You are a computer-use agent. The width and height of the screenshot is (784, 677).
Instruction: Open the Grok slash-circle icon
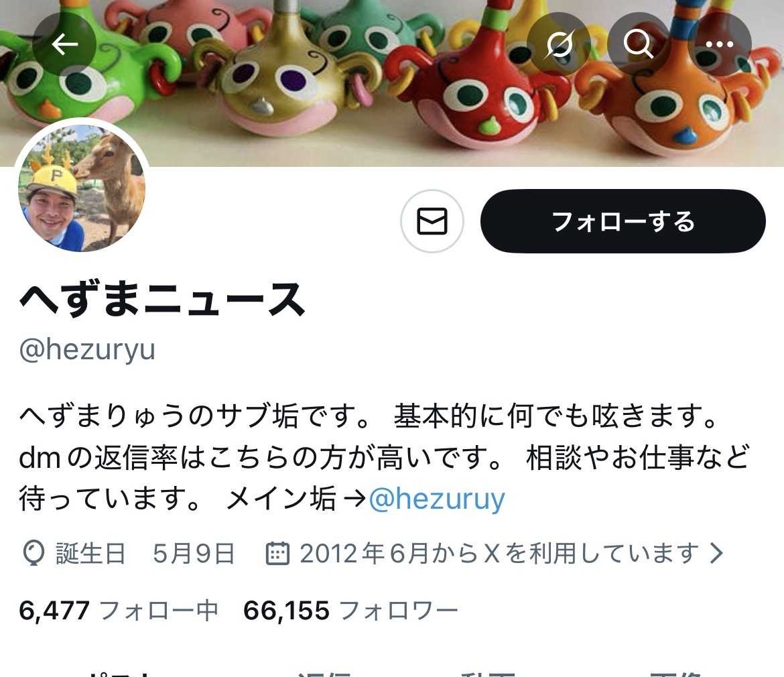[558, 44]
